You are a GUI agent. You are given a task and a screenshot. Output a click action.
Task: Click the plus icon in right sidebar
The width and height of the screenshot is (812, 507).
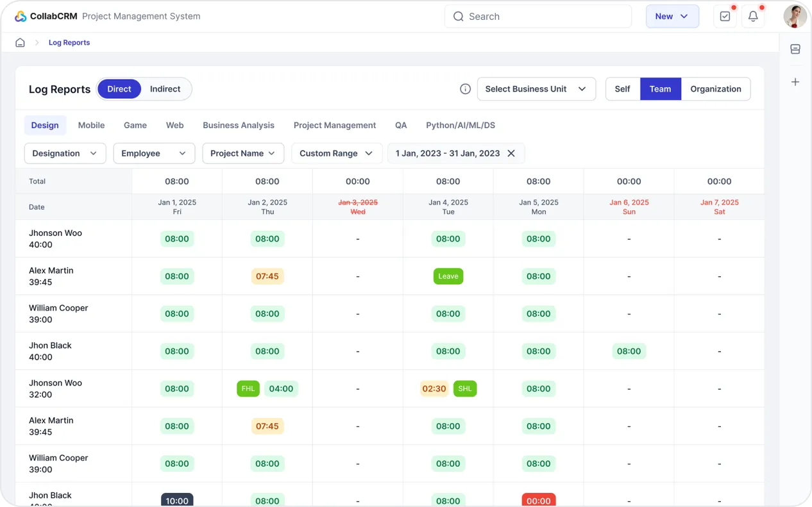click(795, 82)
